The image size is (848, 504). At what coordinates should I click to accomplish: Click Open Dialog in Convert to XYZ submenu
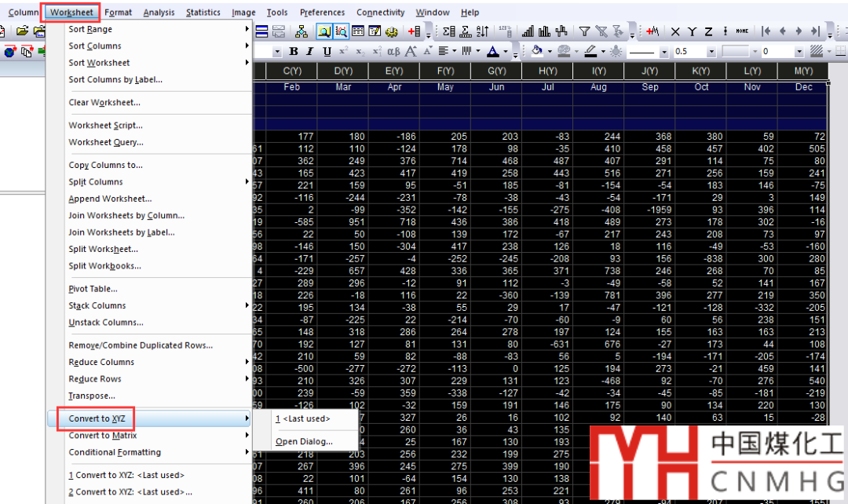tap(304, 441)
